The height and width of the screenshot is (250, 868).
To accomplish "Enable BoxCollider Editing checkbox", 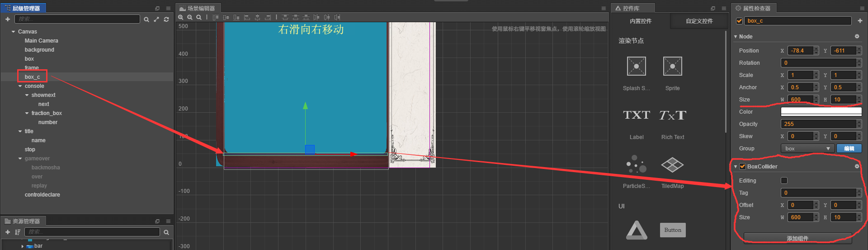I will [784, 180].
